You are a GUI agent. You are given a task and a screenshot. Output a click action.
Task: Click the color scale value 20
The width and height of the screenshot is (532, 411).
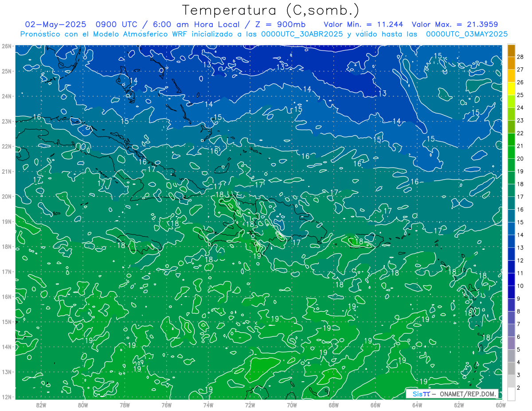520,159
